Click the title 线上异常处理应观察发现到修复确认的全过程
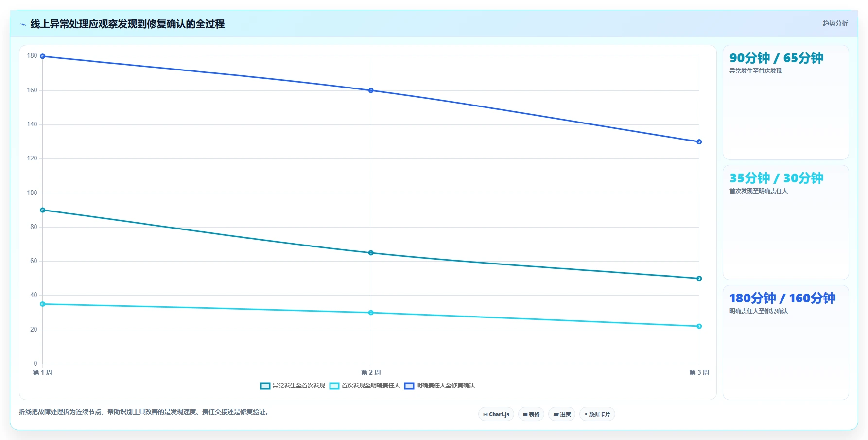This screenshot has height=440, width=868. click(127, 24)
